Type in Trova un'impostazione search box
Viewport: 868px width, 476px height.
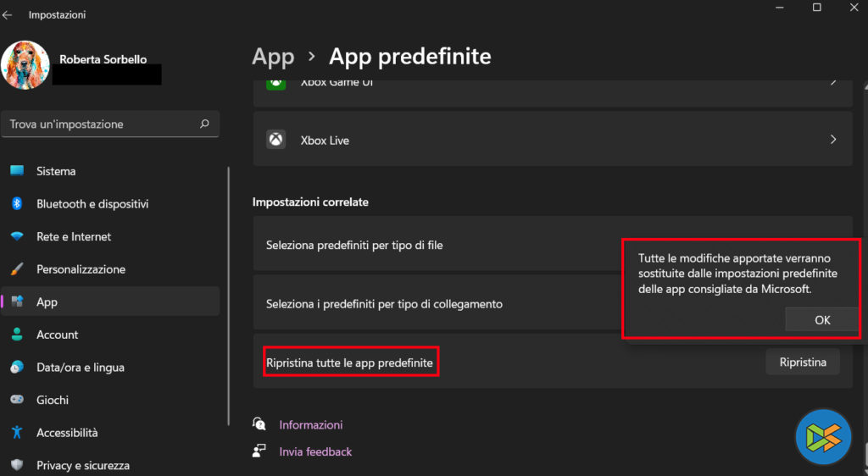click(102, 124)
